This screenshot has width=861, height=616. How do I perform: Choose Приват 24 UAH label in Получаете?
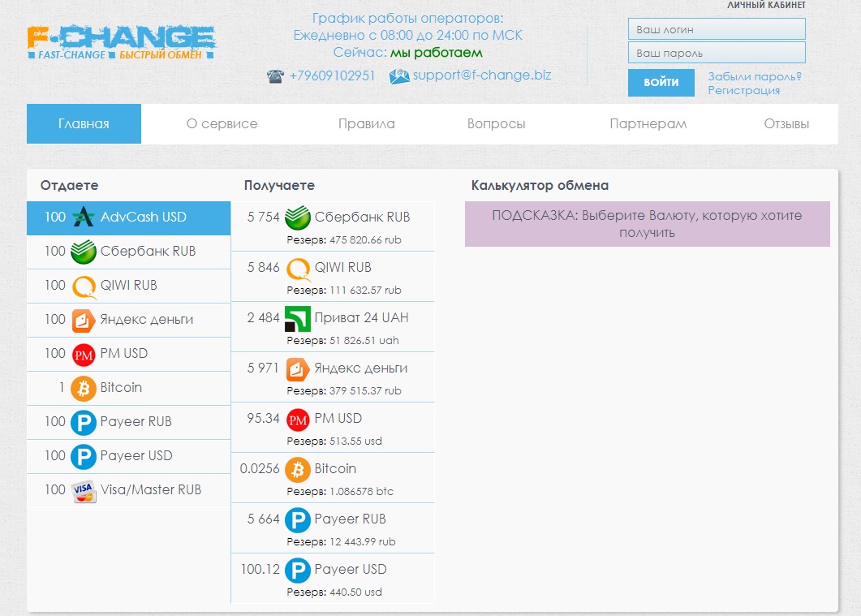361,318
